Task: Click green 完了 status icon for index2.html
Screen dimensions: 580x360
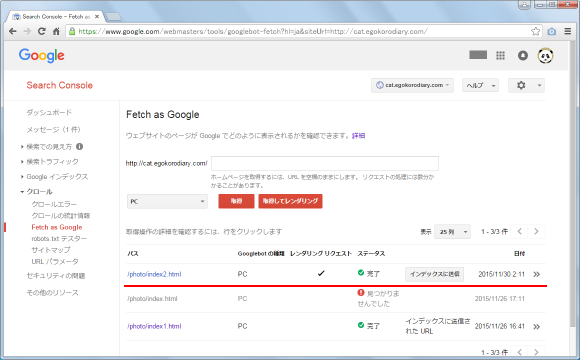Action: (361, 273)
